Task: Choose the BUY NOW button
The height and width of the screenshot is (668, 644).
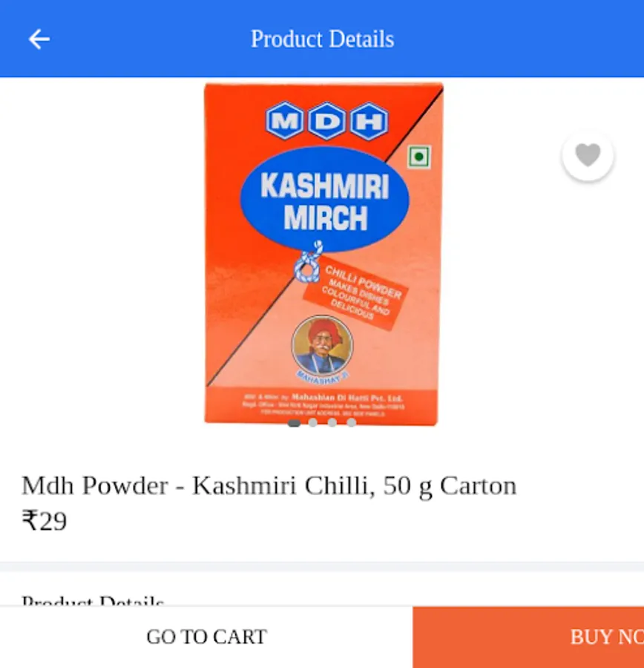Action: [528, 637]
